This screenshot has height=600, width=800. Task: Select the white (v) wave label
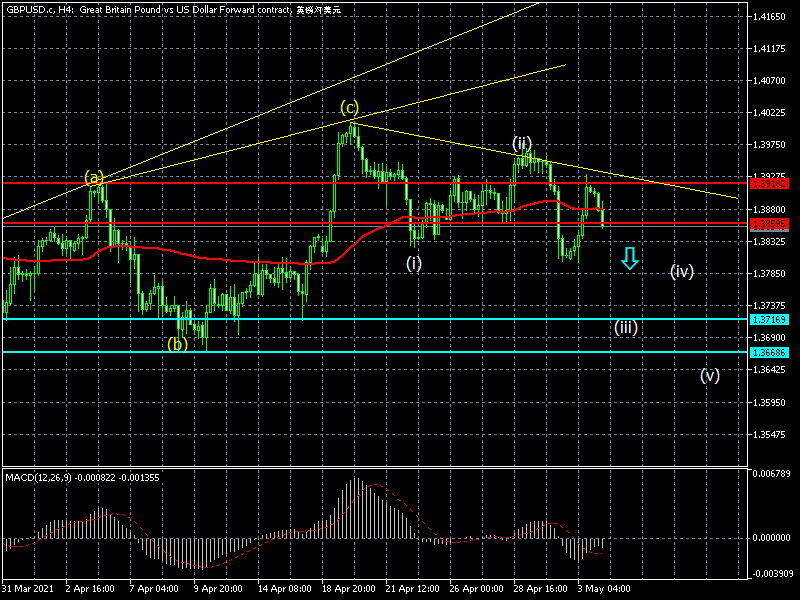710,376
